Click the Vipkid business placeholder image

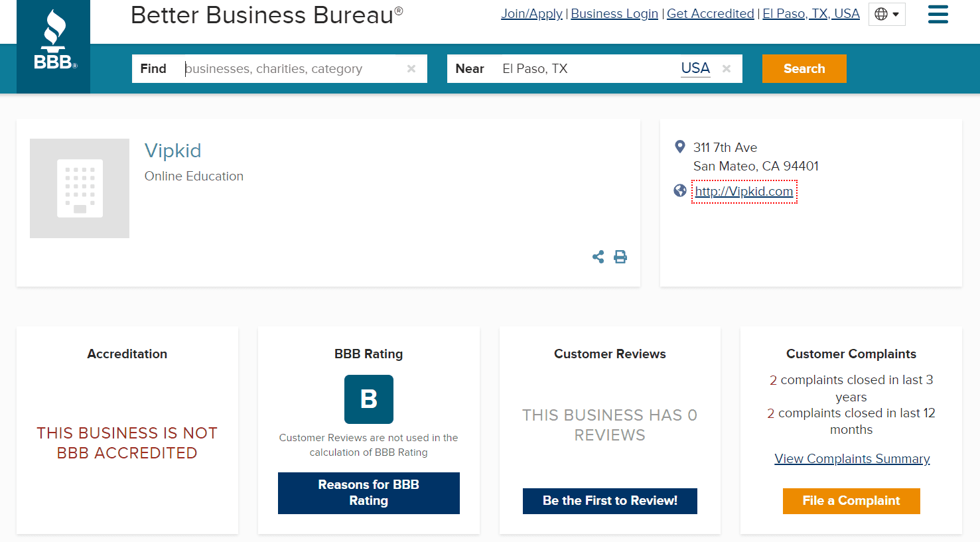80,188
